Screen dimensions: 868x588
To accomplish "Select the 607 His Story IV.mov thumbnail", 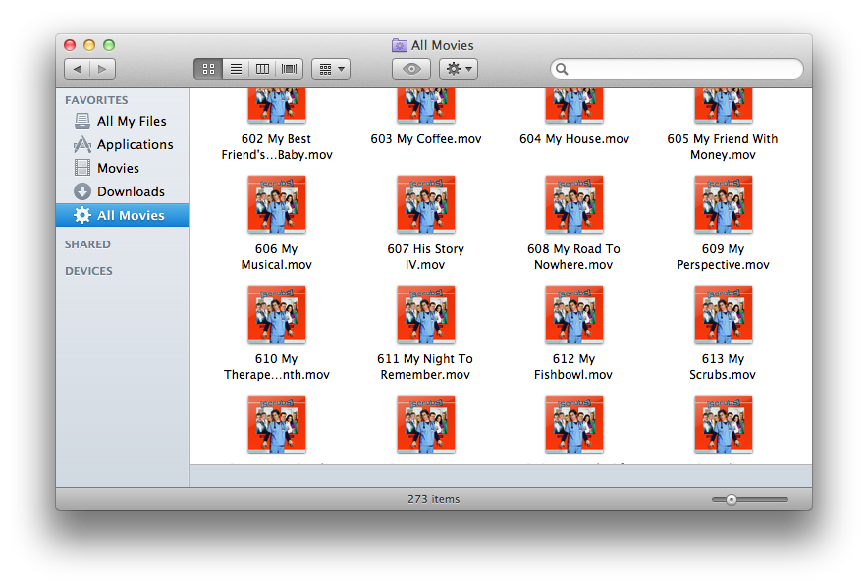I will [x=426, y=204].
